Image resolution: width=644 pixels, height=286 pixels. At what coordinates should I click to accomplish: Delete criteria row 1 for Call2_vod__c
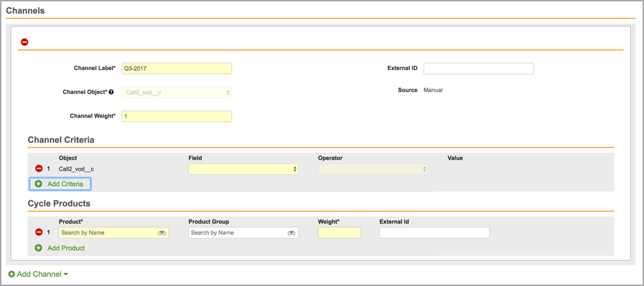[x=39, y=169]
